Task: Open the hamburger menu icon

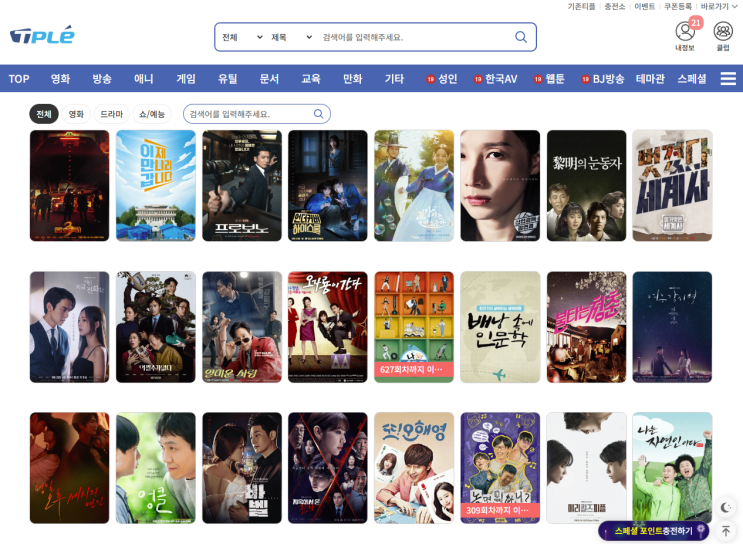Action: tap(728, 79)
